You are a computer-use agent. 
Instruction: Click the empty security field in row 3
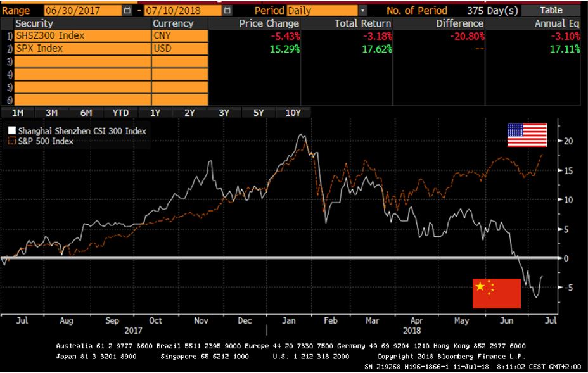pyautogui.click(x=82, y=61)
